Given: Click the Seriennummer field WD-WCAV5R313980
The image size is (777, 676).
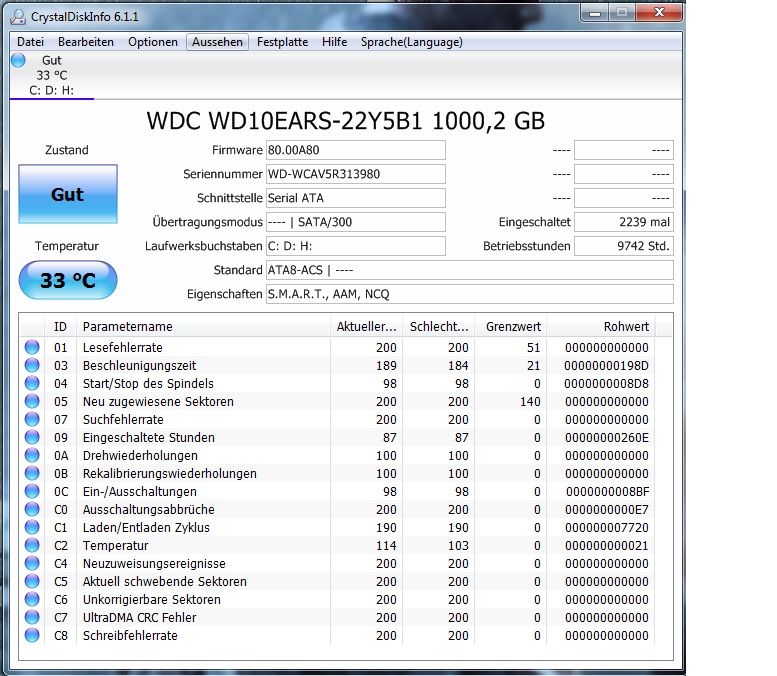Looking at the screenshot, I should [x=356, y=174].
